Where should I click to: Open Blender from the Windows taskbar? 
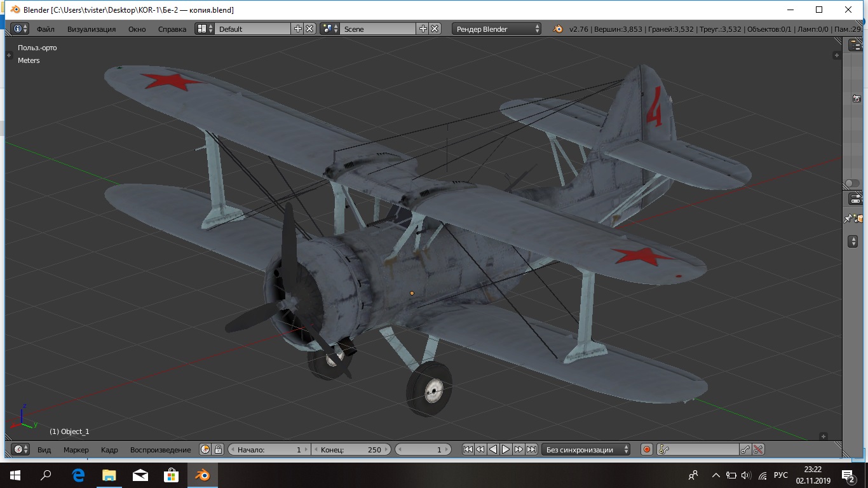(x=203, y=475)
